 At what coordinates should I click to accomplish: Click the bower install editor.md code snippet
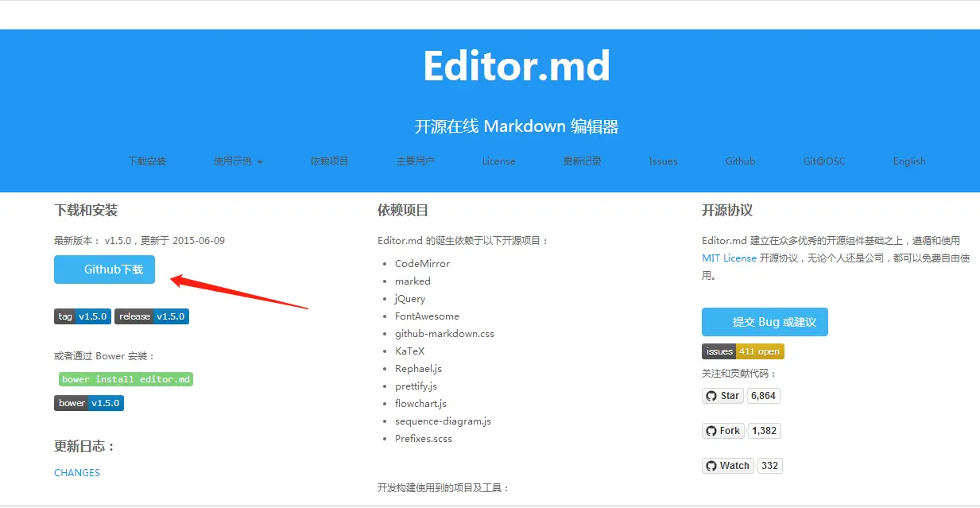(x=126, y=379)
